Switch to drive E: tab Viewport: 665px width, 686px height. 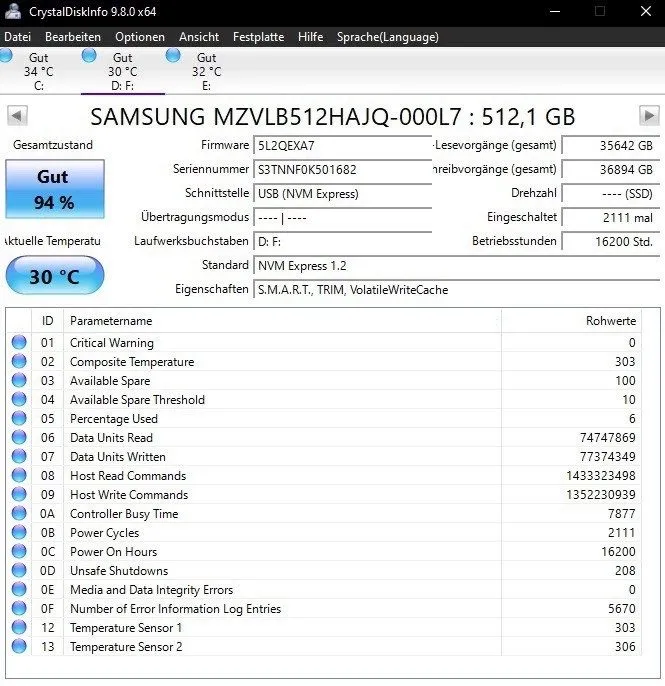(x=206, y=71)
